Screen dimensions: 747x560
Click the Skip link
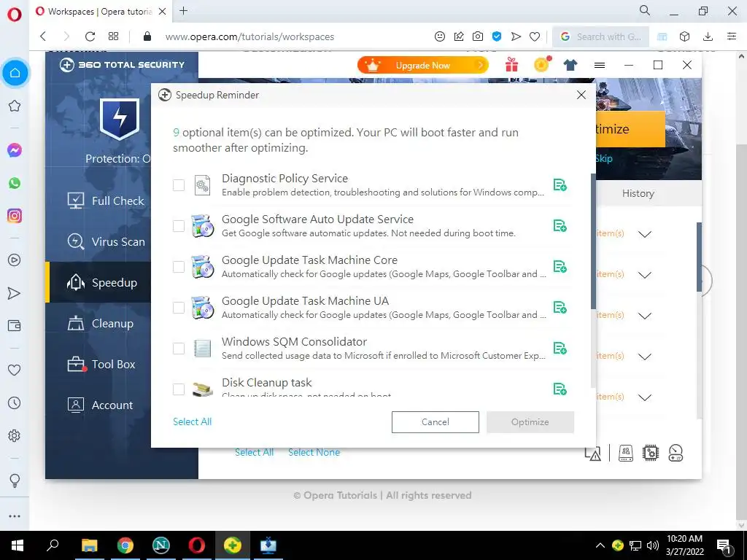tap(603, 158)
